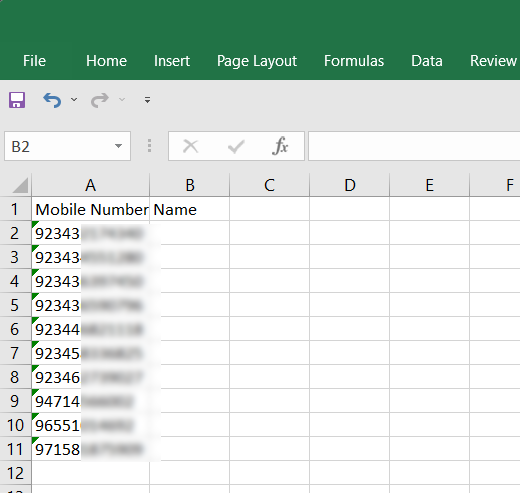Click the Cancel X in formula bar
Image resolution: width=520 pixels, height=493 pixels.
[x=191, y=146]
